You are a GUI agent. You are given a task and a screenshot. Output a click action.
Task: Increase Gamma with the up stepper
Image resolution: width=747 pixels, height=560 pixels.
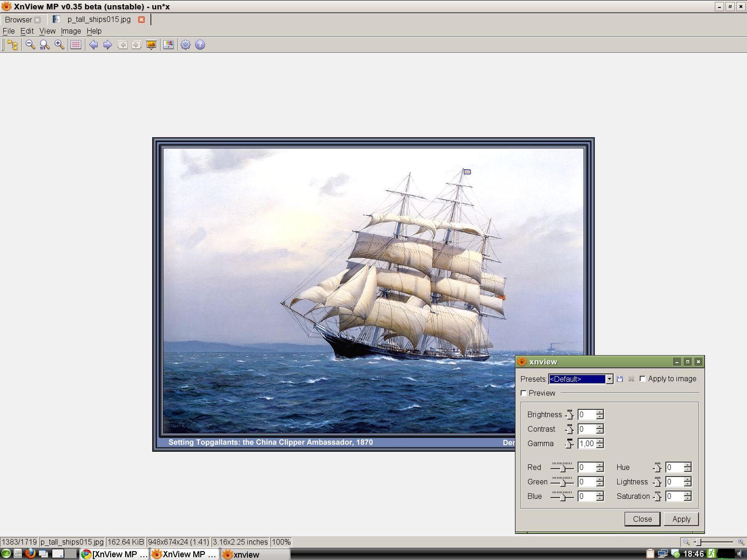tap(600, 441)
